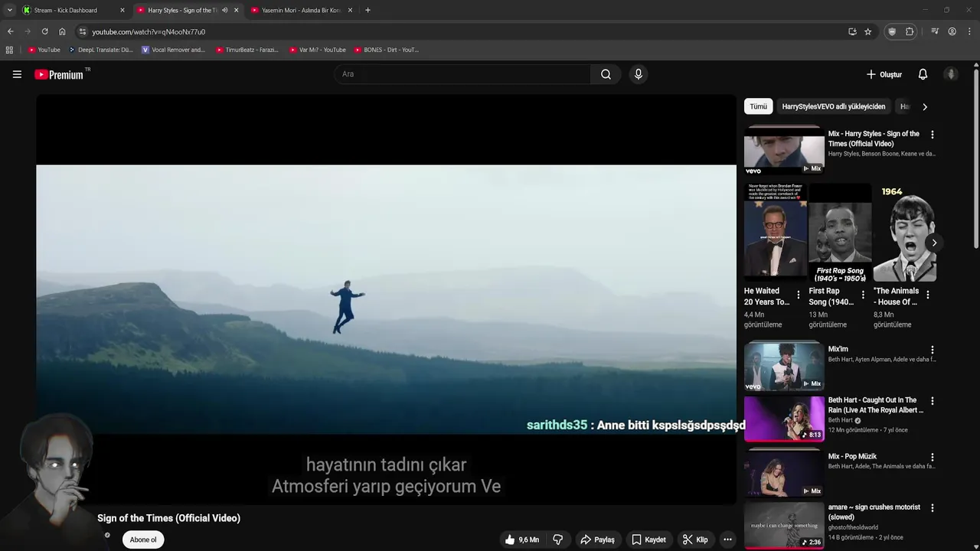980x551 pixels.
Task: Open more actions ellipsis below video
Action: pyautogui.click(x=727, y=540)
